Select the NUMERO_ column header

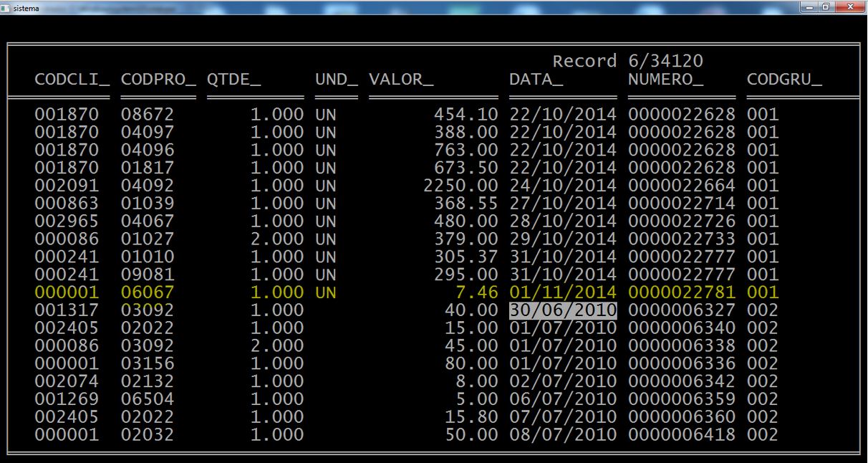[665, 80]
